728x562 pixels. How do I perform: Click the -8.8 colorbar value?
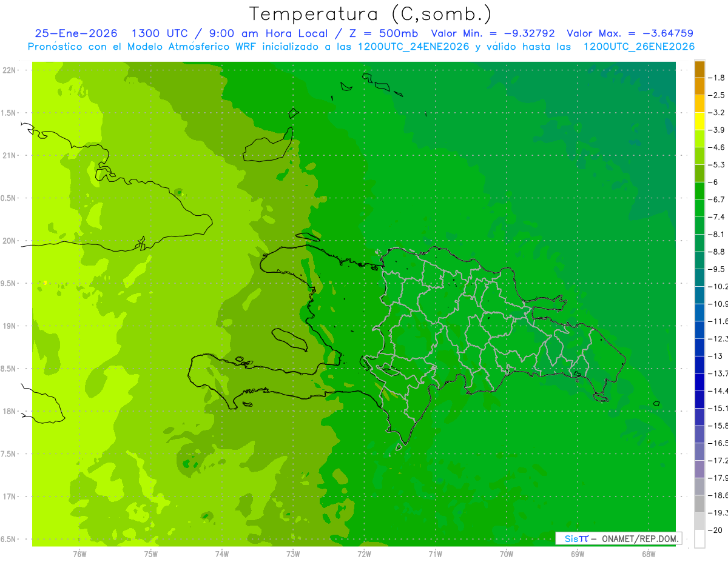pos(716,252)
